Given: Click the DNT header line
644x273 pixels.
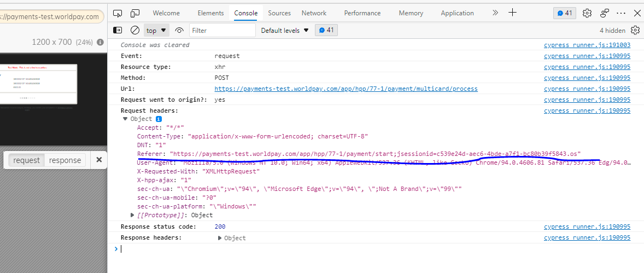Looking at the screenshot, I should pos(151,145).
